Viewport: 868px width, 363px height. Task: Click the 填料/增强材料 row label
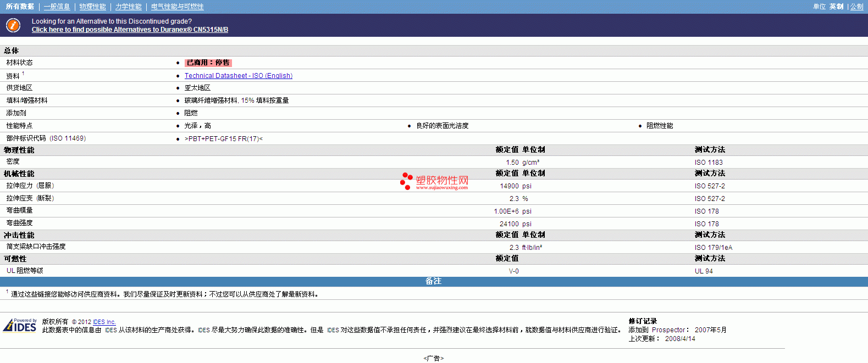(x=27, y=100)
